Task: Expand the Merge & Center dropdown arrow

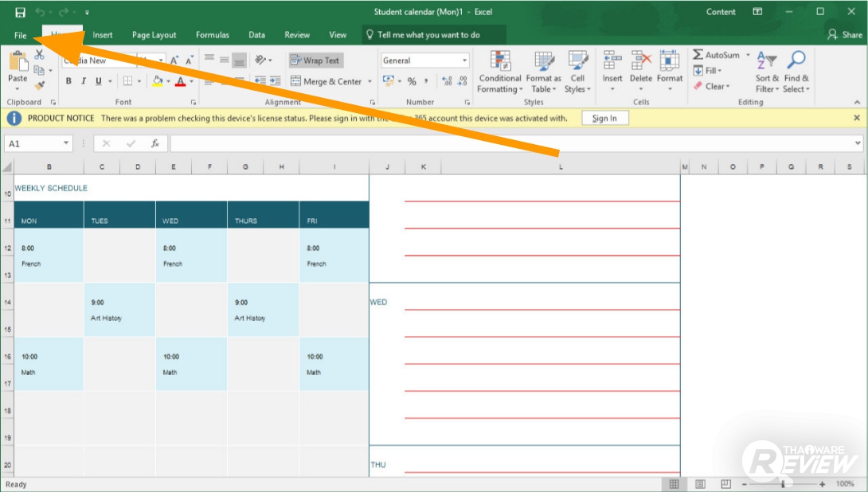Action: (368, 81)
